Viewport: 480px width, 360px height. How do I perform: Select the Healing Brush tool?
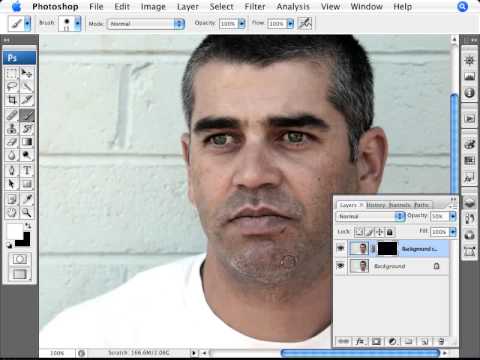[12, 115]
